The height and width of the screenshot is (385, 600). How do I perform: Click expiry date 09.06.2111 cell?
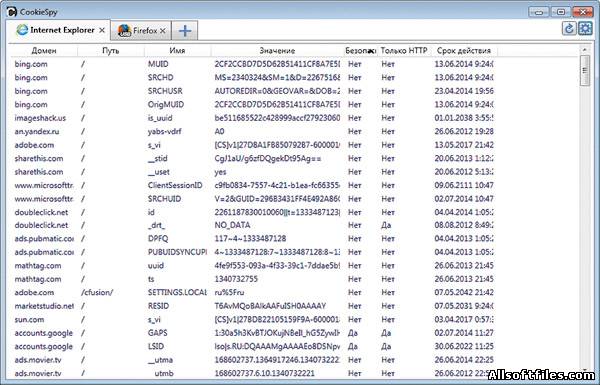coord(464,185)
